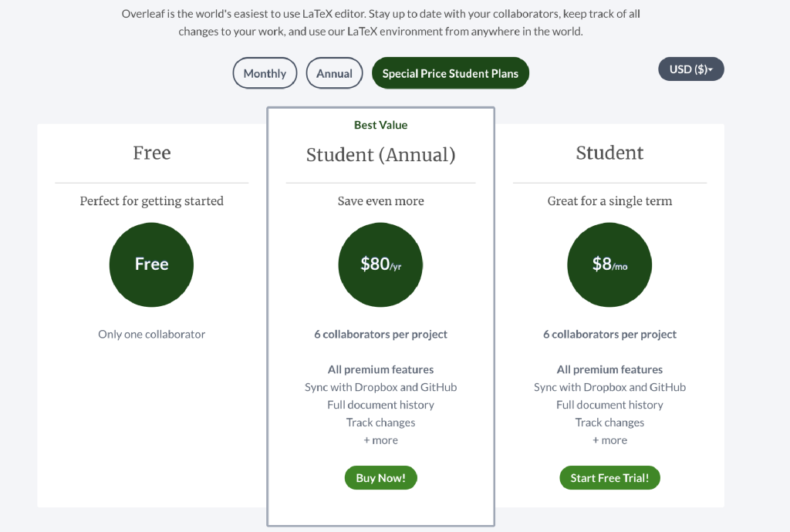The image size is (790, 532).
Task: Click "Track changes" in Student (Annual) plan
Action: (x=380, y=423)
